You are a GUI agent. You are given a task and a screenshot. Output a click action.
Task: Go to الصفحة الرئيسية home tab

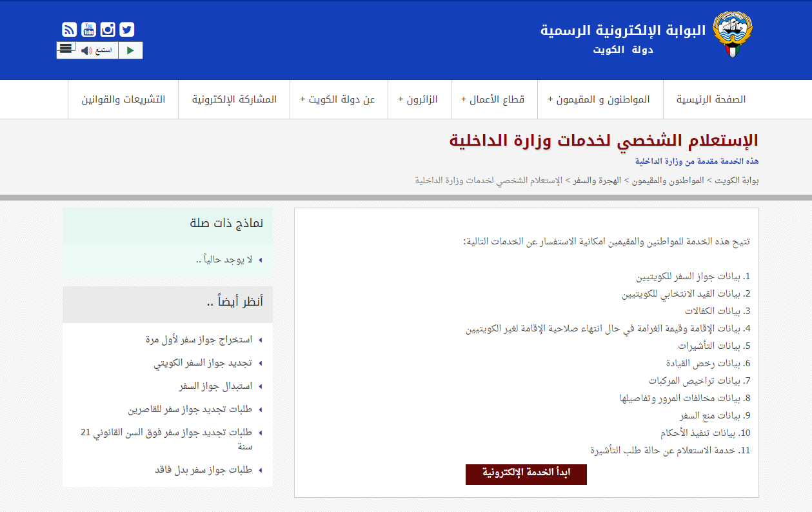click(711, 99)
